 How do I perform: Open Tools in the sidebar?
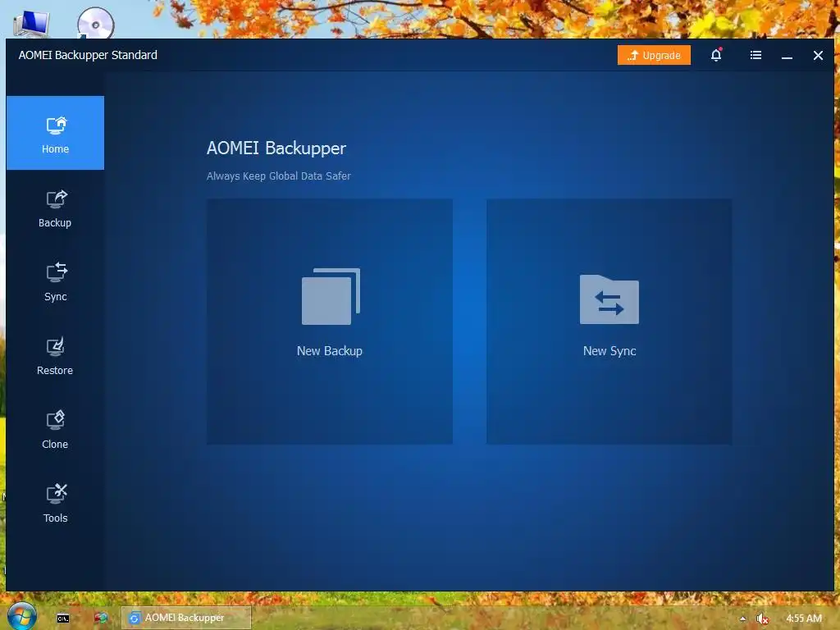coord(55,504)
